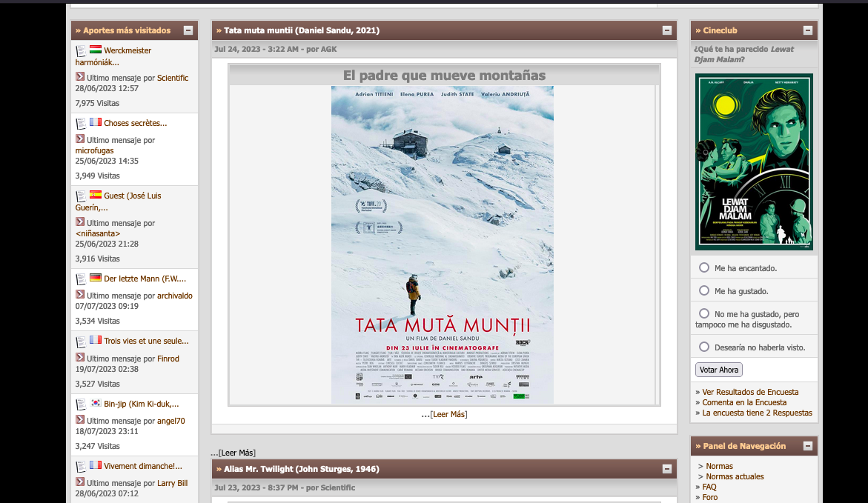This screenshot has height=503, width=868.
Task: Open Normas in the navigation panel
Action: pyautogui.click(x=719, y=467)
